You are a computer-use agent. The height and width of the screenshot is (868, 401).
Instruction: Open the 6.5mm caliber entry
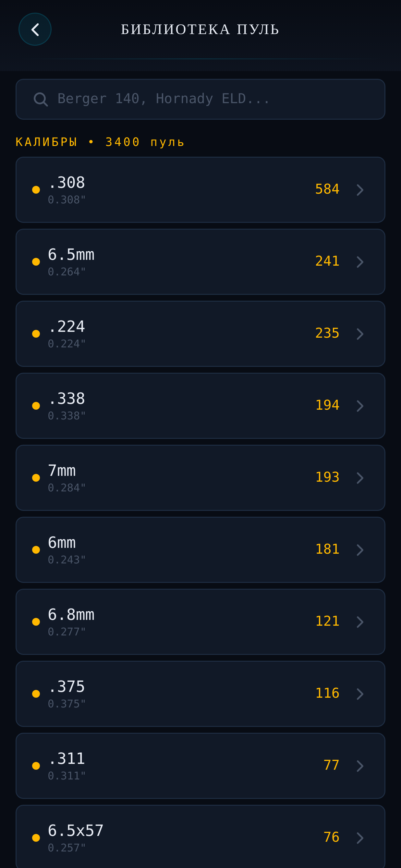pyautogui.click(x=200, y=262)
